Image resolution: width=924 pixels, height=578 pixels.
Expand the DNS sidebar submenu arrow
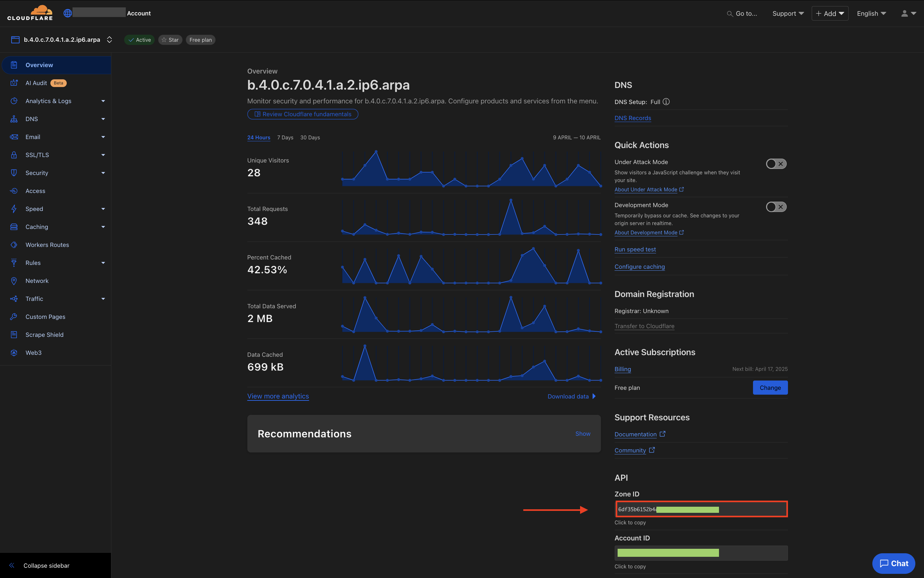click(x=103, y=119)
